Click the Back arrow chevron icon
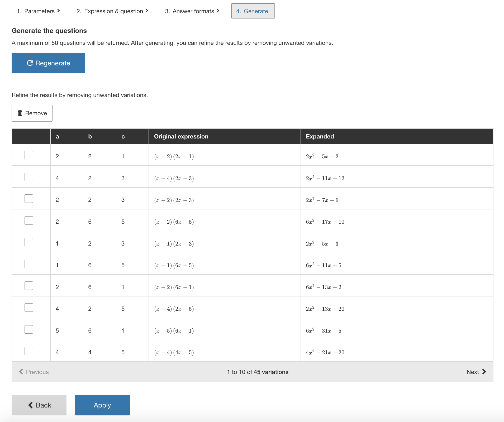This screenshot has height=422, width=504. [31, 405]
